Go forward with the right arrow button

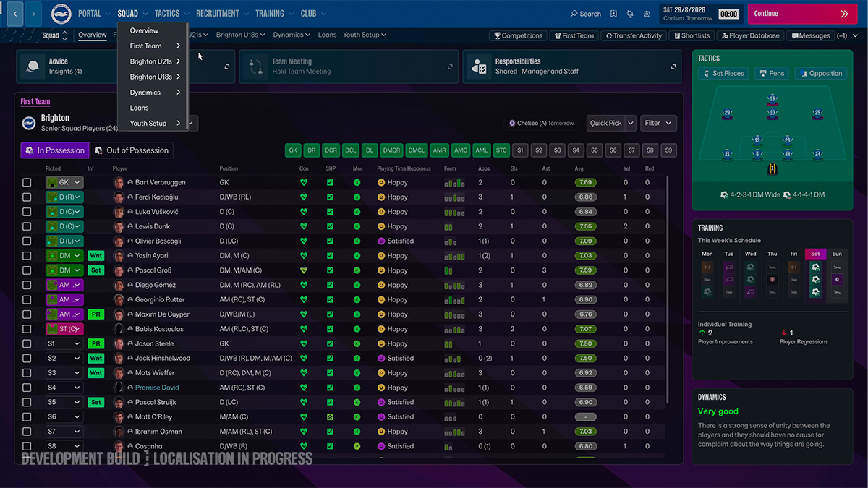[x=33, y=14]
